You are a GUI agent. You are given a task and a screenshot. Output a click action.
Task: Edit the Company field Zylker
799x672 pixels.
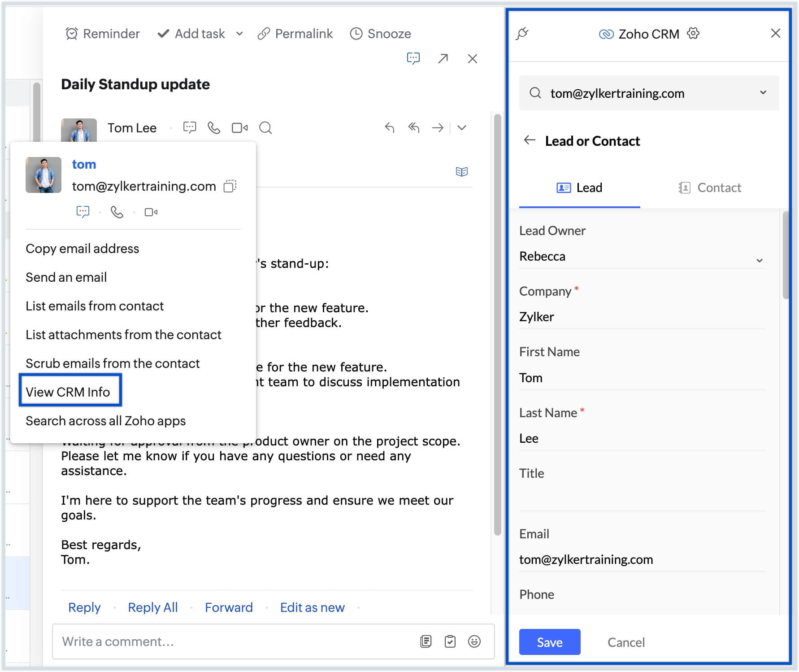click(642, 317)
